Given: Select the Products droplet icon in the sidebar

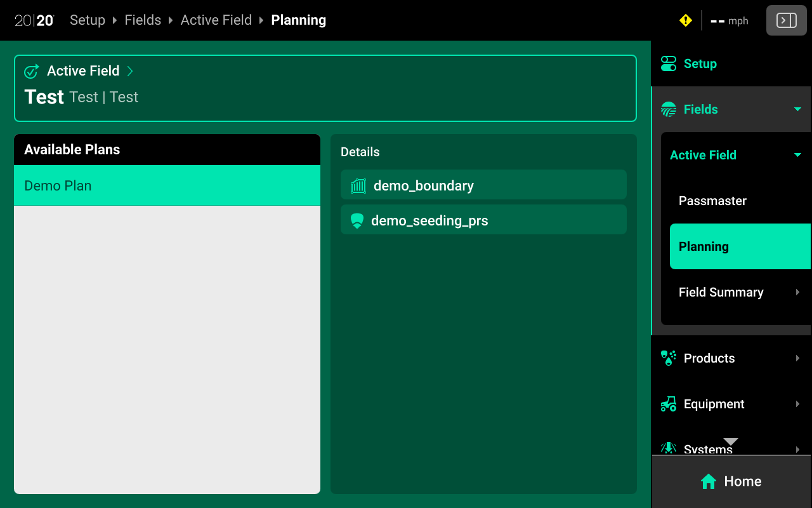Looking at the screenshot, I should pos(667,358).
